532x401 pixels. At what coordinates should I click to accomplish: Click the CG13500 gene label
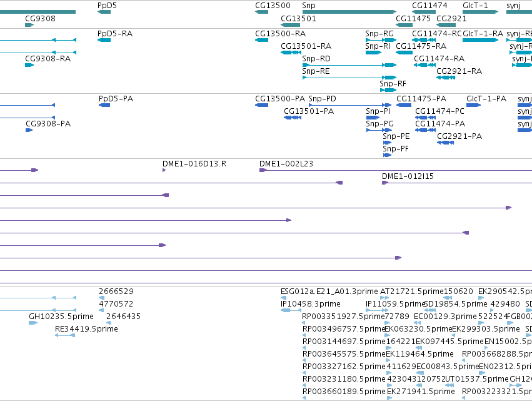[273, 6]
